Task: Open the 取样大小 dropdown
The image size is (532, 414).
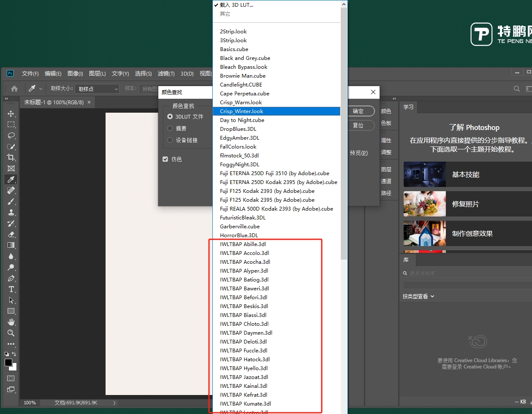Action: click(x=97, y=89)
